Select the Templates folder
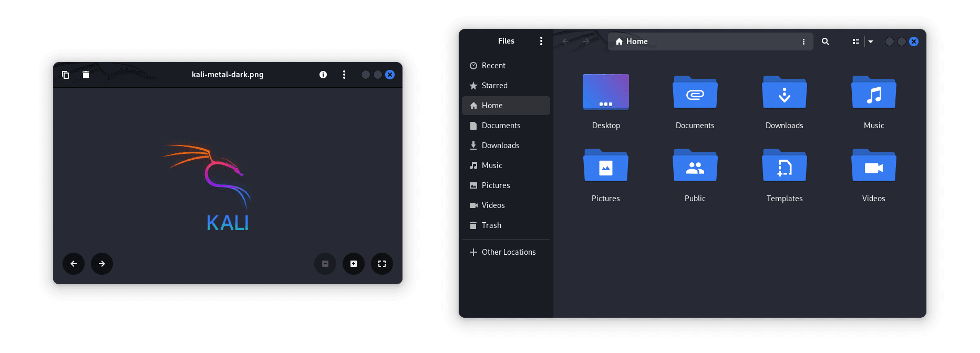The height and width of the screenshot is (353, 980). pos(784,167)
